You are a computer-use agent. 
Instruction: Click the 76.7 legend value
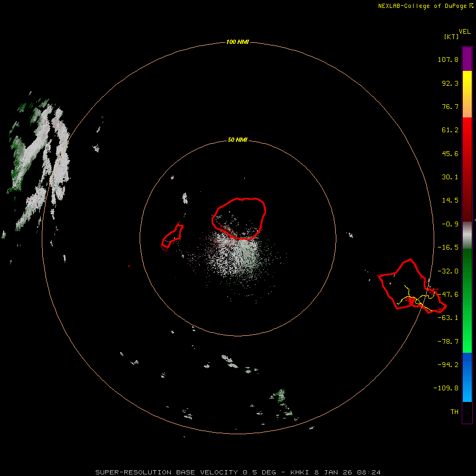point(450,106)
